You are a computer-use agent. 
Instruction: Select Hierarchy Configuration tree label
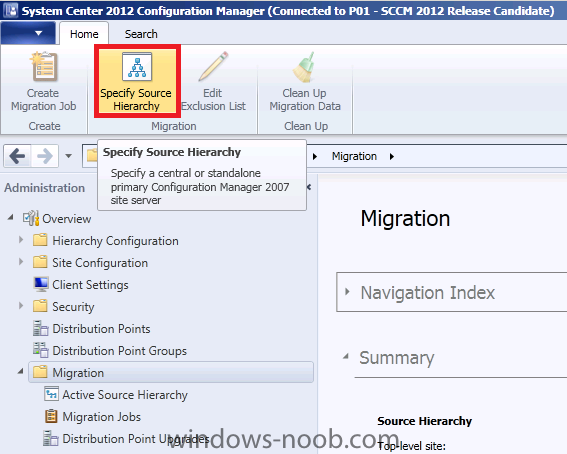click(x=115, y=241)
